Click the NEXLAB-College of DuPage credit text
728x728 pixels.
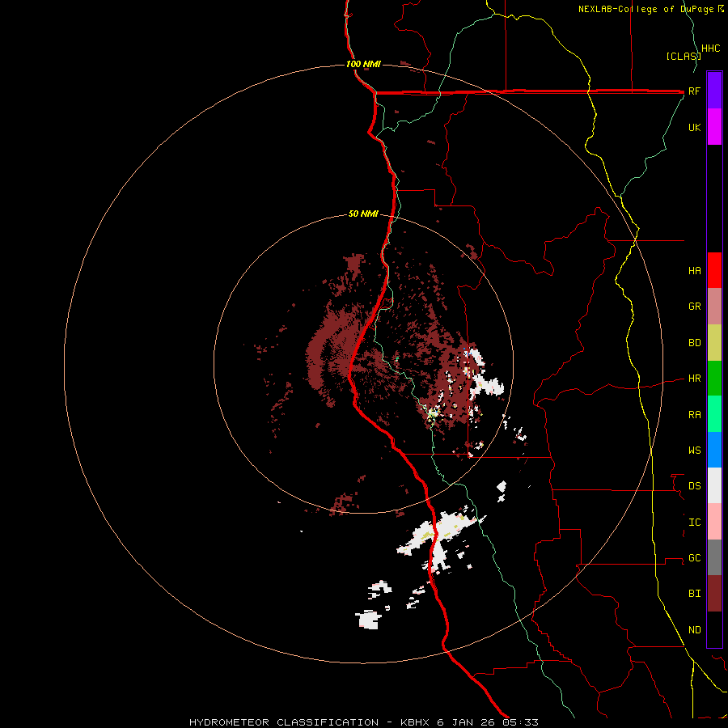(x=647, y=9)
